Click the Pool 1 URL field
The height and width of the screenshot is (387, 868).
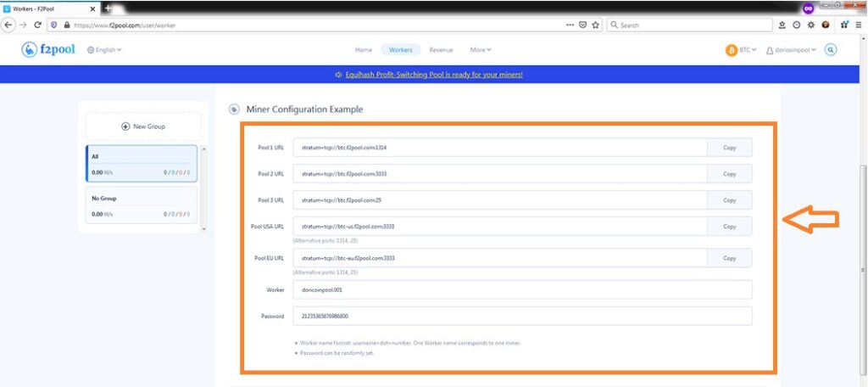click(500, 148)
